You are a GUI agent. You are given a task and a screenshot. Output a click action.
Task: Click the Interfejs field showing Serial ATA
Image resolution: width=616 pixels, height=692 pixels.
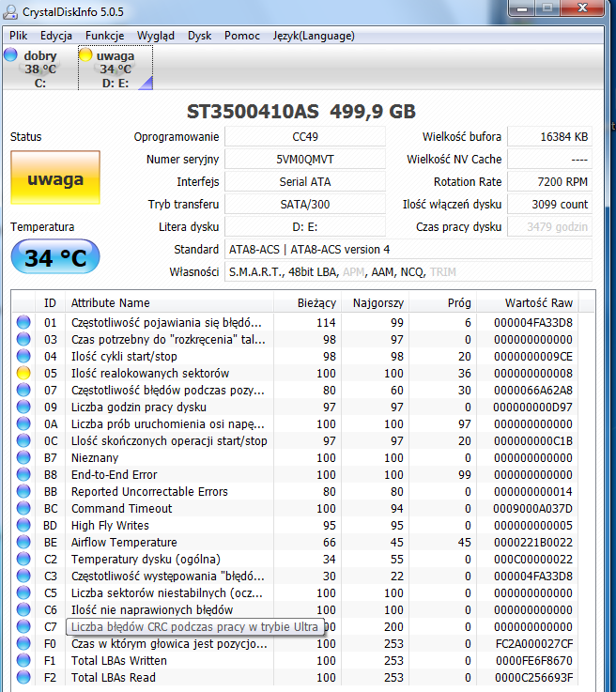click(305, 182)
